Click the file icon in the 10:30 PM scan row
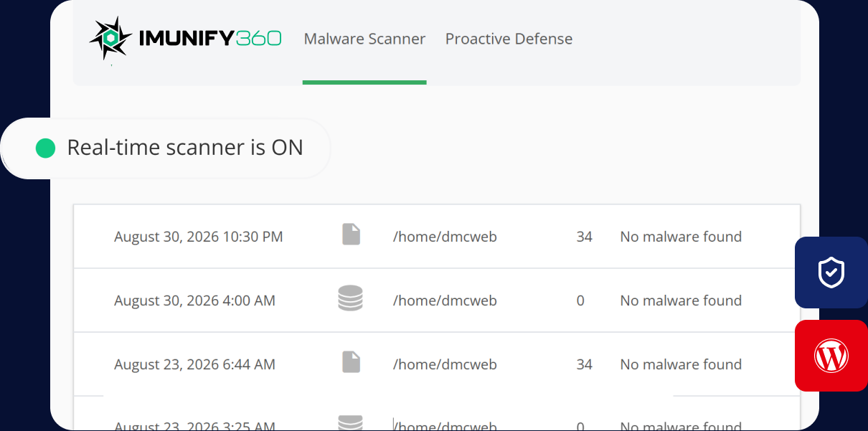 pos(351,235)
